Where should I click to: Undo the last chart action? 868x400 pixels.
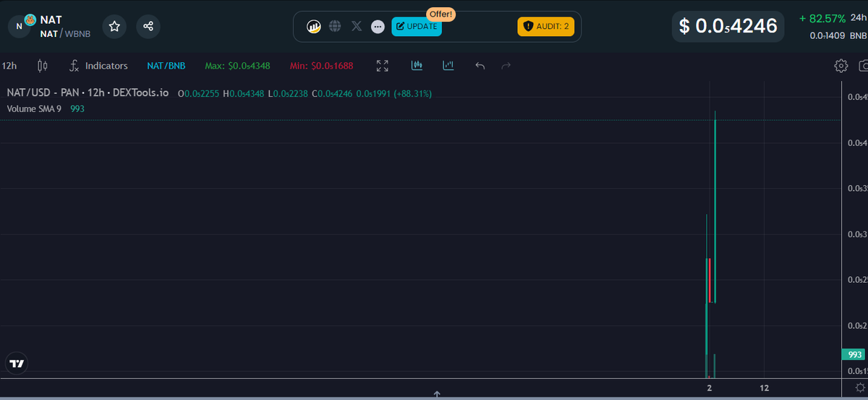point(480,66)
